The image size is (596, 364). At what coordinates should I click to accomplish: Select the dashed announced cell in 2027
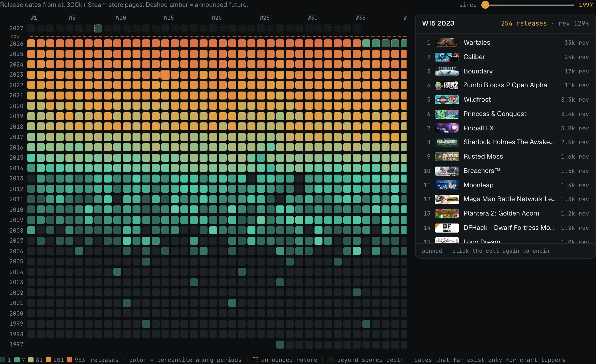[98, 28]
